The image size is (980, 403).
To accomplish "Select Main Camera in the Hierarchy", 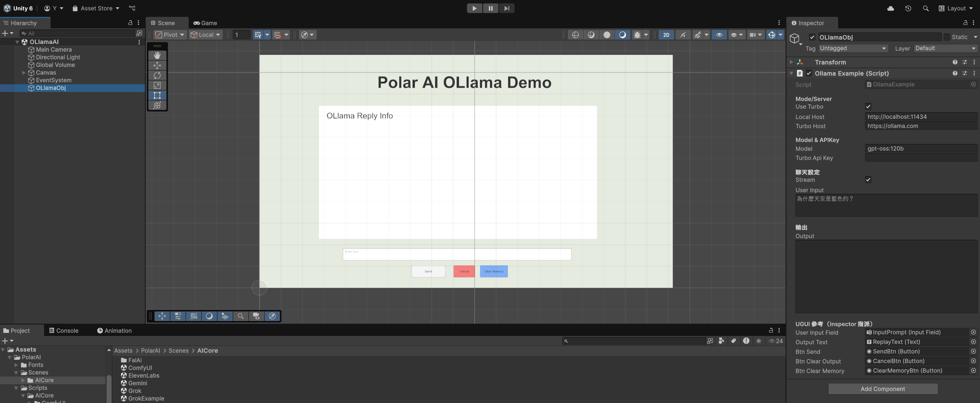I will pyautogui.click(x=54, y=49).
